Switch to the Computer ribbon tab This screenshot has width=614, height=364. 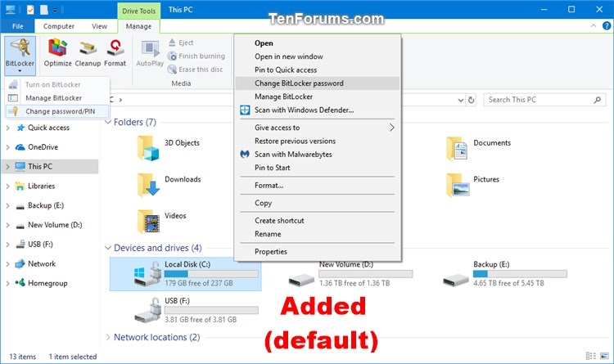(59, 26)
